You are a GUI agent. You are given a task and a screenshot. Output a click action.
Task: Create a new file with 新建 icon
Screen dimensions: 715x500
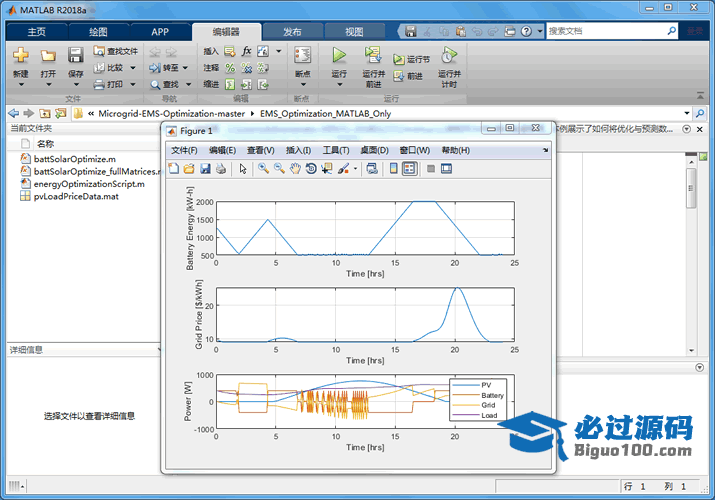[21, 55]
